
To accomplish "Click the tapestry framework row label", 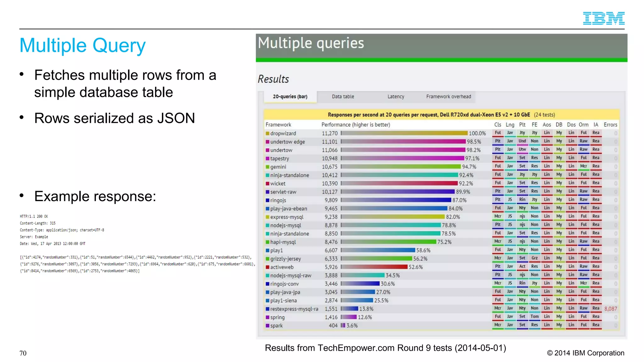I will pyautogui.click(x=280, y=158).
